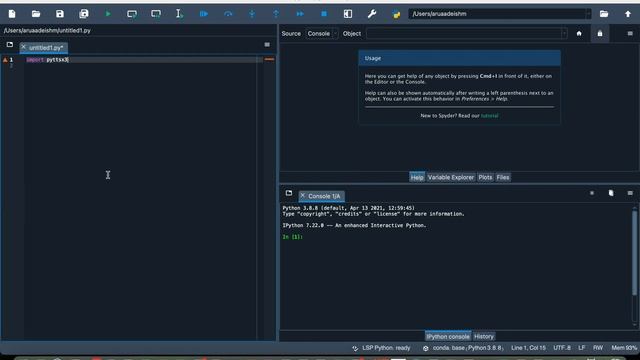Image resolution: width=640 pixels, height=360 pixels.
Task: Run current cell and advance to next
Action: (156, 14)
